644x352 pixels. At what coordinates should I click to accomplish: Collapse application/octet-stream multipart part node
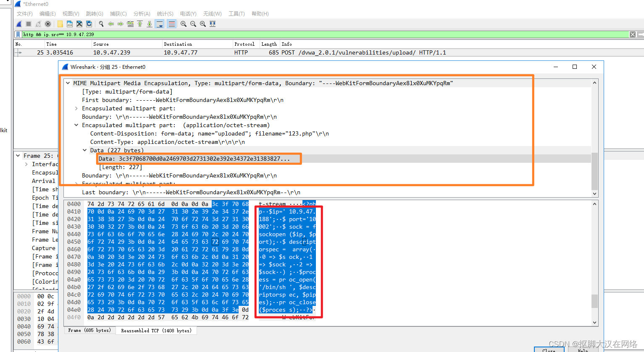coord(76,125)
